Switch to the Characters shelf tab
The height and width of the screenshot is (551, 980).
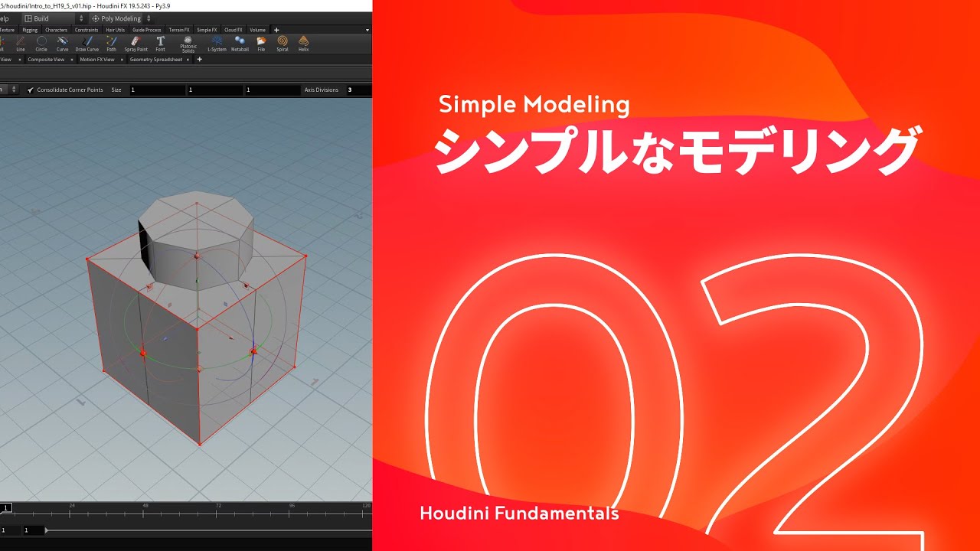(56, 30)
